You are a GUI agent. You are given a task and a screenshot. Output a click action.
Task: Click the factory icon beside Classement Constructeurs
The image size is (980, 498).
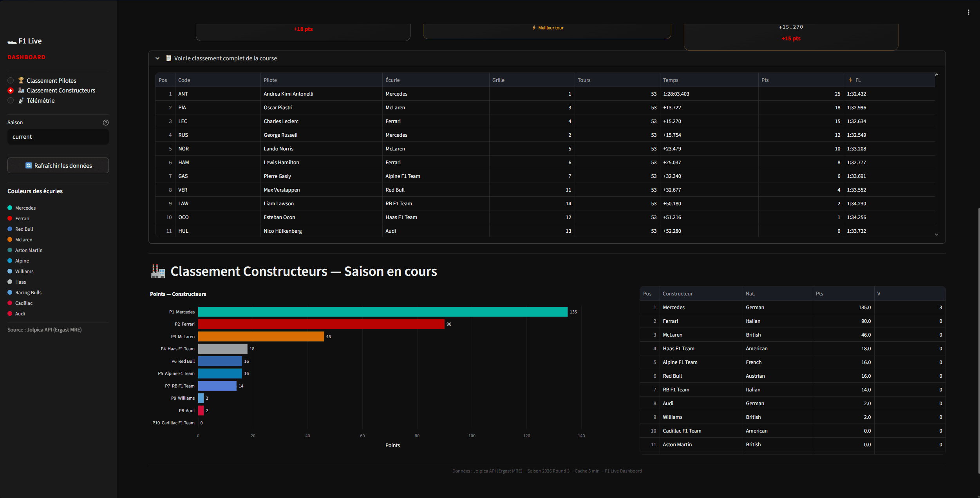click(21, 91)
